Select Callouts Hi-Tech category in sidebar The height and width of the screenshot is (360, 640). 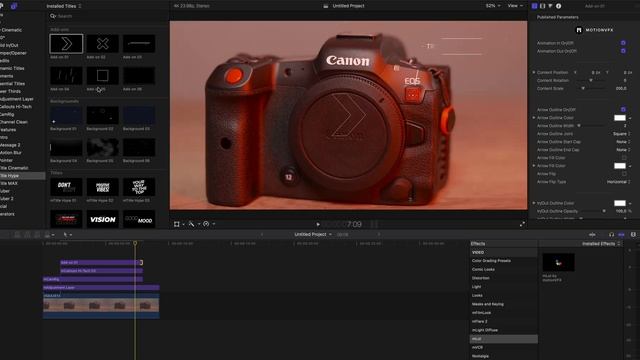(x=22, y=107)
